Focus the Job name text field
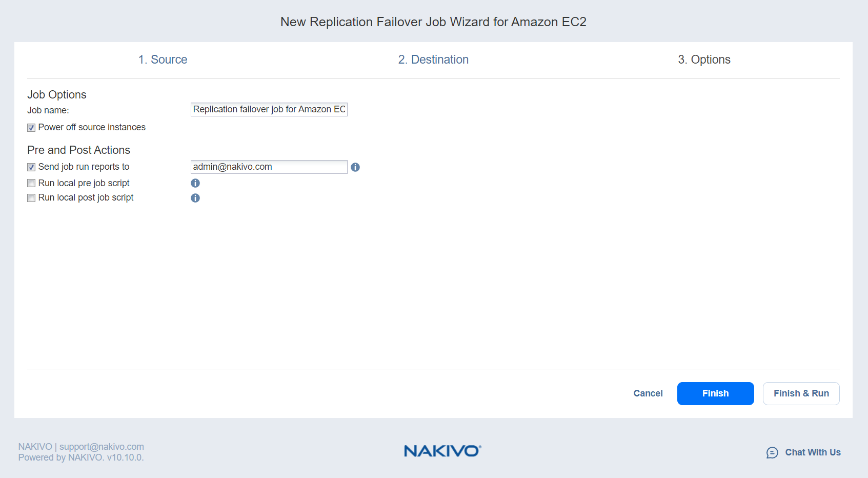 tap(269, 109)
